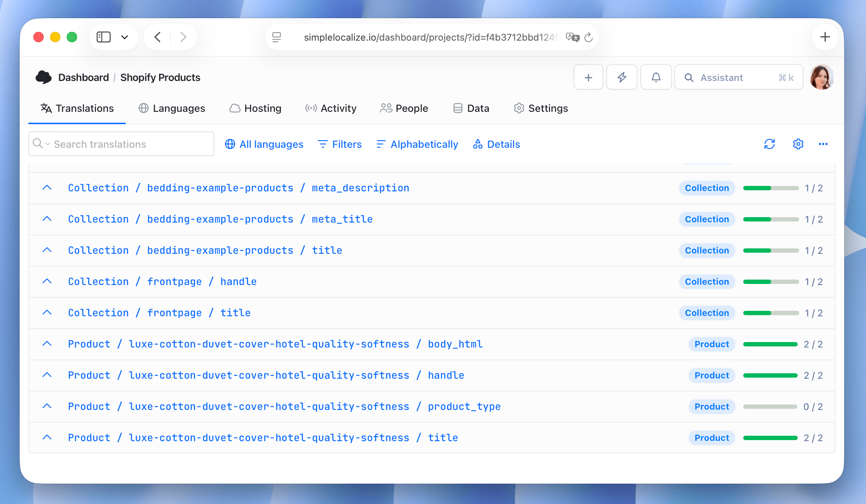Open the browser sidebar dropdown chevron
Image resolution: width=866 pixels, height=504 pixels.
tap(125, 37)
